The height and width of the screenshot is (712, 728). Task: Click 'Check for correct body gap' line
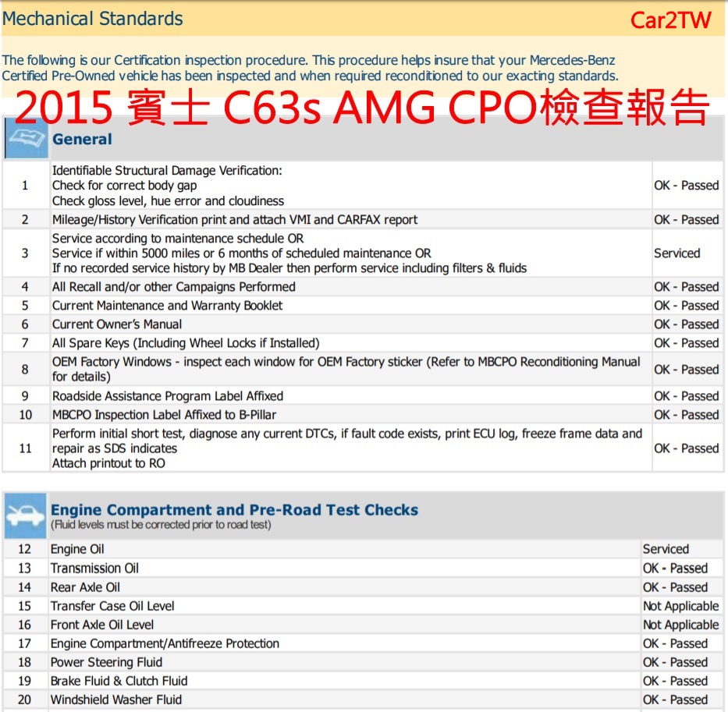tap(124, 185)
